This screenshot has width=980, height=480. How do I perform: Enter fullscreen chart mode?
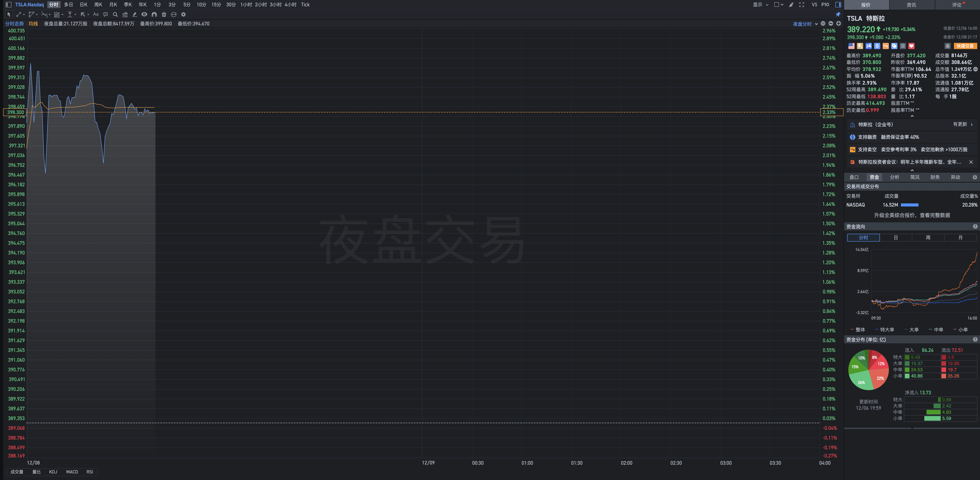(x=802, y=4)
